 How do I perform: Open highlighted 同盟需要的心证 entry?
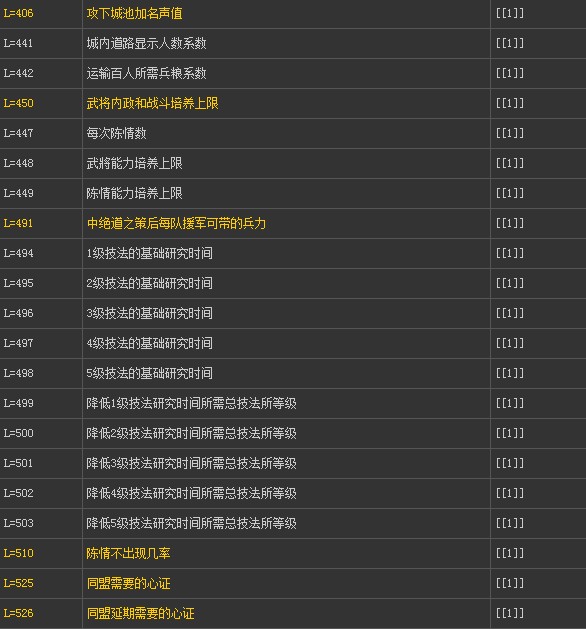point(128,584)
